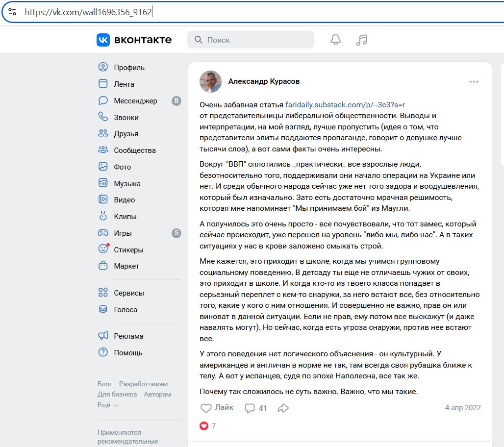
Task: Open notifications bell icon
Action: (x=335, y=40)
